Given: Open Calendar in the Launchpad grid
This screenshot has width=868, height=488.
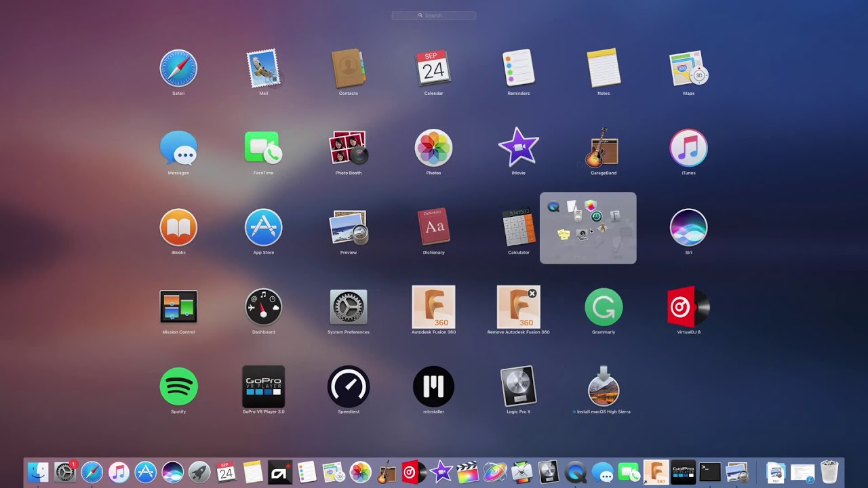Looking at the screenshot, I should click(433, 68).
